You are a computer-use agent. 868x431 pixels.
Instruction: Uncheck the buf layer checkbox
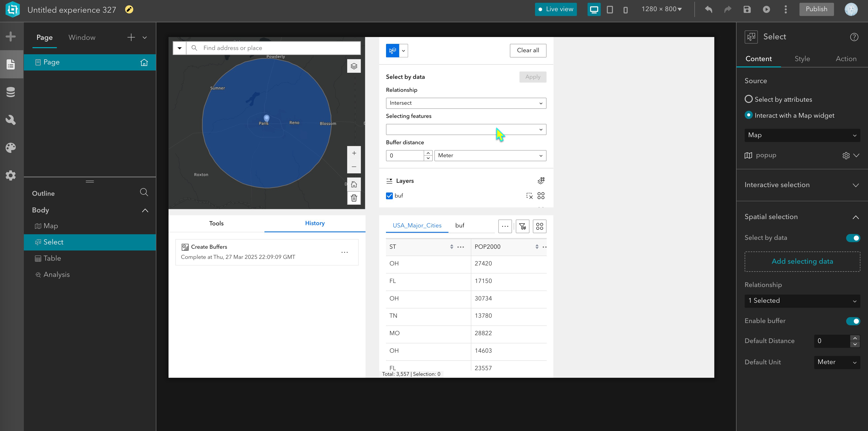point(390,196)
